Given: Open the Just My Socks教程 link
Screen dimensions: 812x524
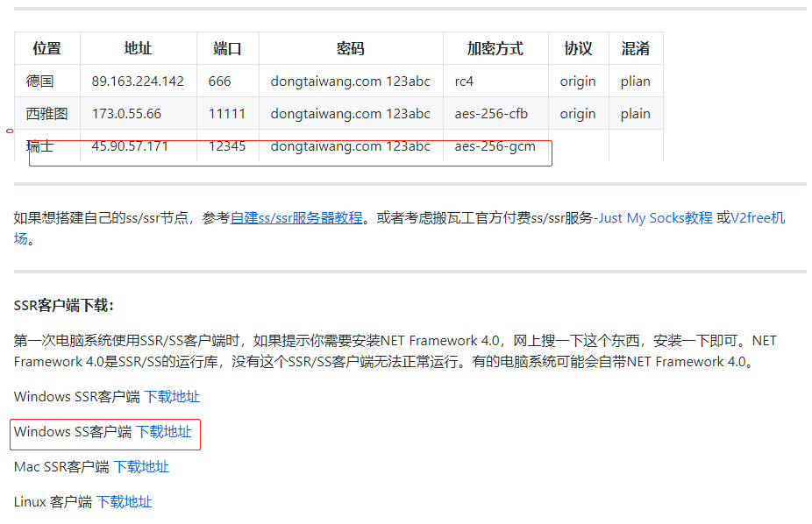Looking at the screenshot, I should (x=656, y=218).
